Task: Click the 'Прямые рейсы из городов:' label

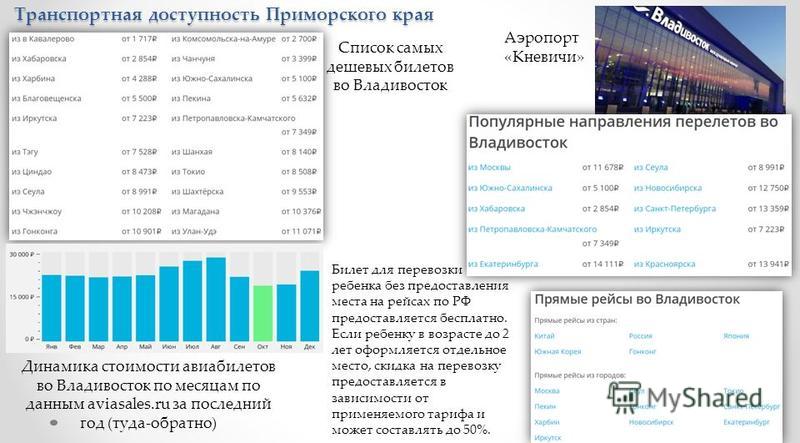Action: (580, 375)
